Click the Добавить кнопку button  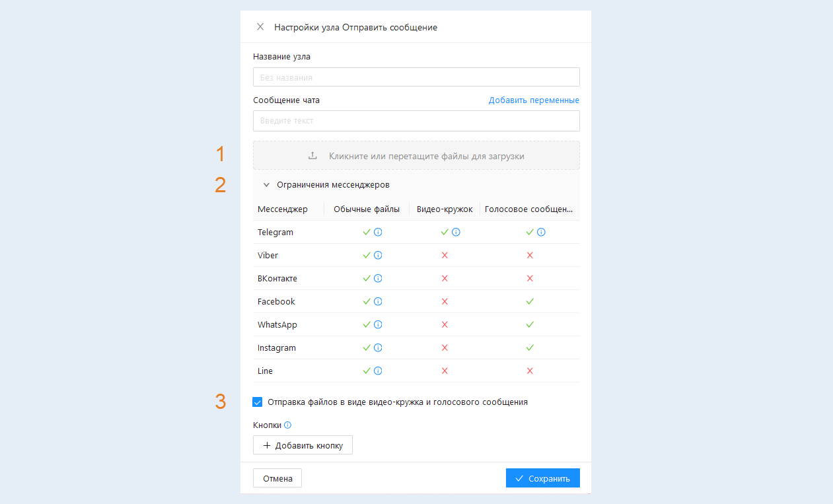303,445
